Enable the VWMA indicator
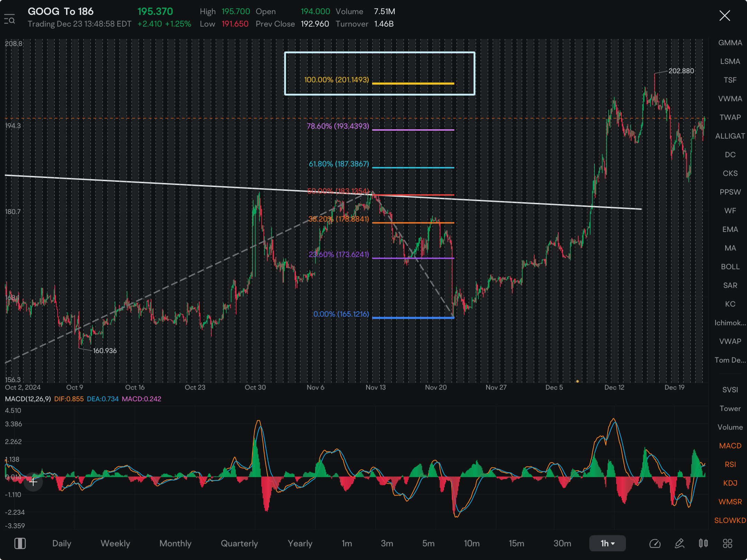 tap(730, 99)
